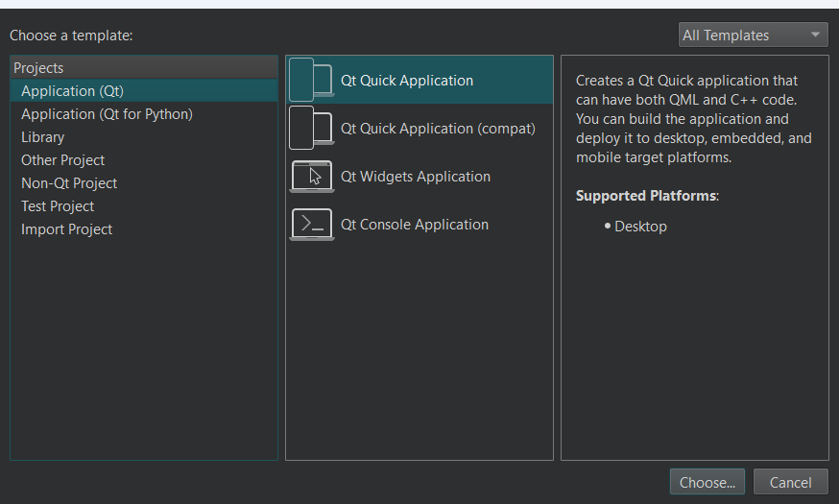
Task: Click the Choose... button
Action: pos(707,482)
